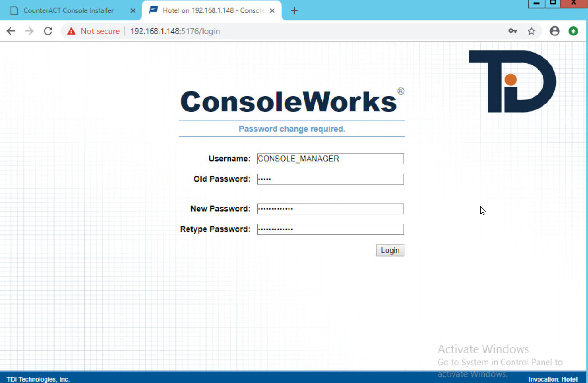
Task: Go back to the previous page
Action: [11, 31]
